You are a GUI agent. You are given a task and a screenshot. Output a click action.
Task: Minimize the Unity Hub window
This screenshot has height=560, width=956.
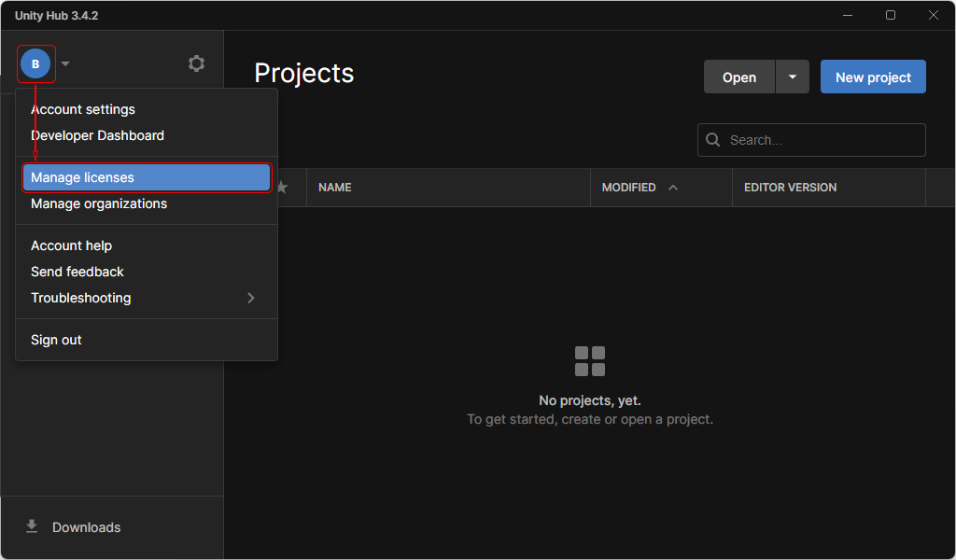[848, 15]
